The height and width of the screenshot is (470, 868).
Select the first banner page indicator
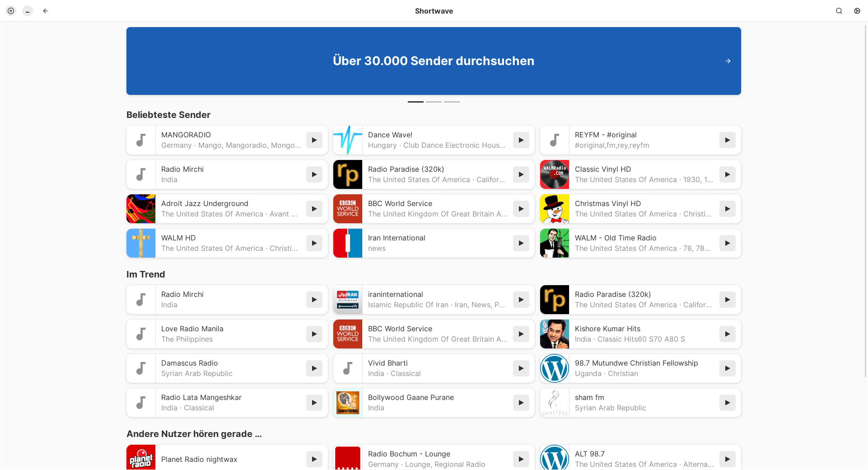415,102
